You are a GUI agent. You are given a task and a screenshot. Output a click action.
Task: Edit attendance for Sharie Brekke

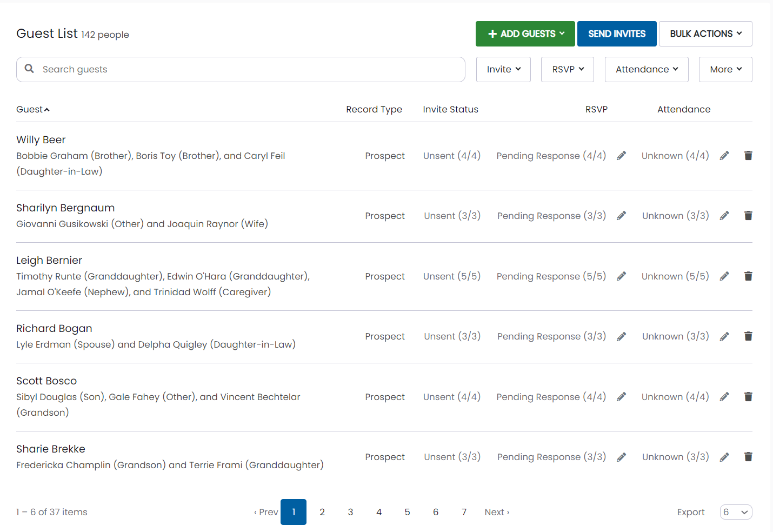click(x=724, y=457)
